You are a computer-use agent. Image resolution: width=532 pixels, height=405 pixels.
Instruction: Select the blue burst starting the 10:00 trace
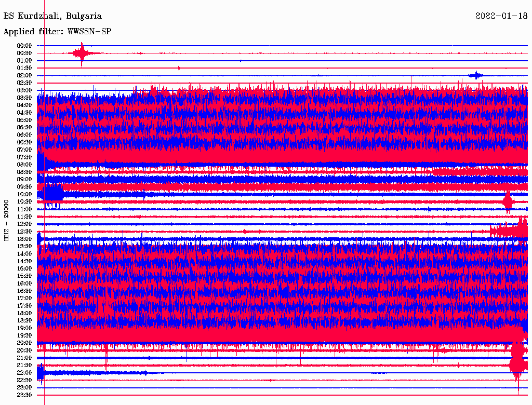[51, 194]
